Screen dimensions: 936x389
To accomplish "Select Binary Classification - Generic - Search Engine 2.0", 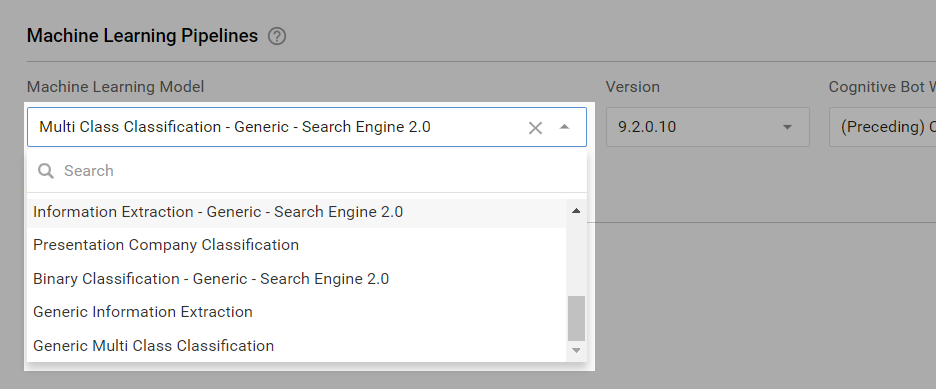I will (x=297, y=279).
